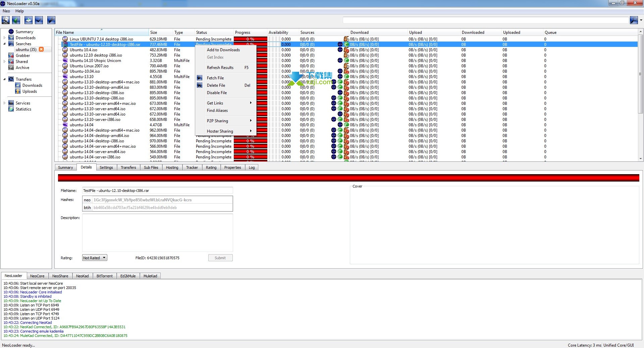The width and height of the screenshot is (644, 348).
Task: Switch to the Tracker tab
Action: (x=192, y=167)
